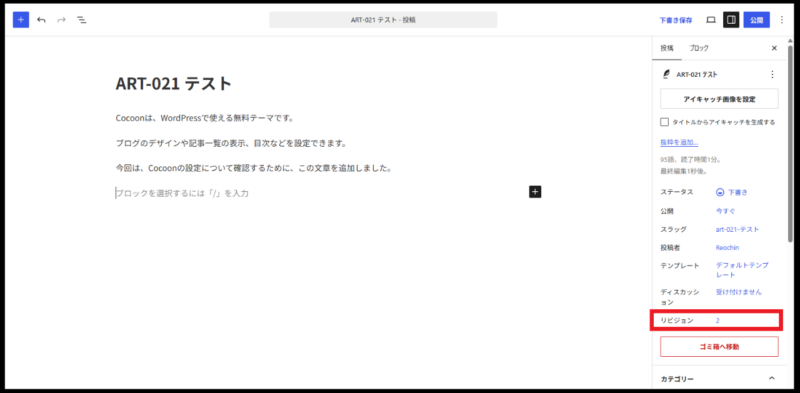Change template デフォルトテンプレート
The width and height of the screenshot is (800, 393).
click(x=742, y=270)
